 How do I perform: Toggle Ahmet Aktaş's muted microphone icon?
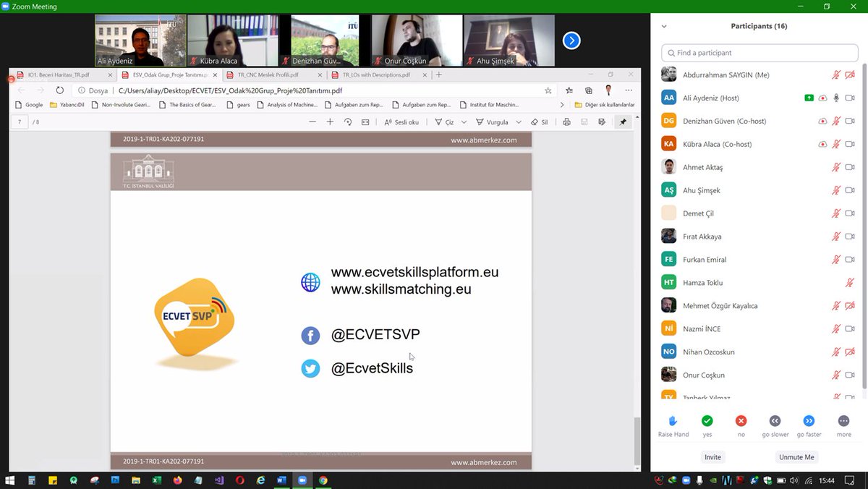point(836,167)
